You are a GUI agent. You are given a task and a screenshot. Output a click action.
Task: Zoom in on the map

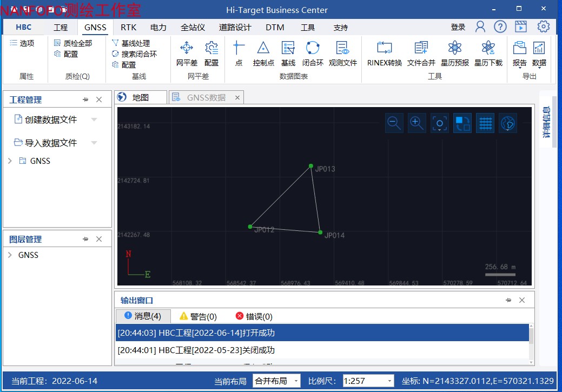click(417, 123)
